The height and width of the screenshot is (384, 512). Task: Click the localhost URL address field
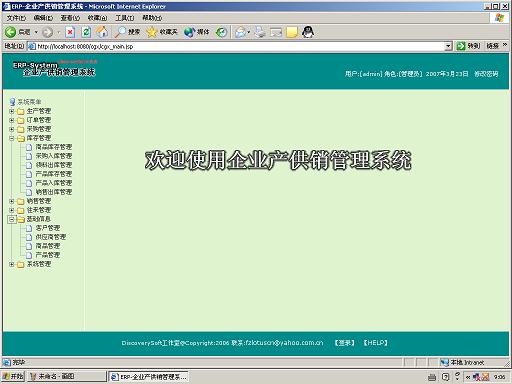coord(236,46)
